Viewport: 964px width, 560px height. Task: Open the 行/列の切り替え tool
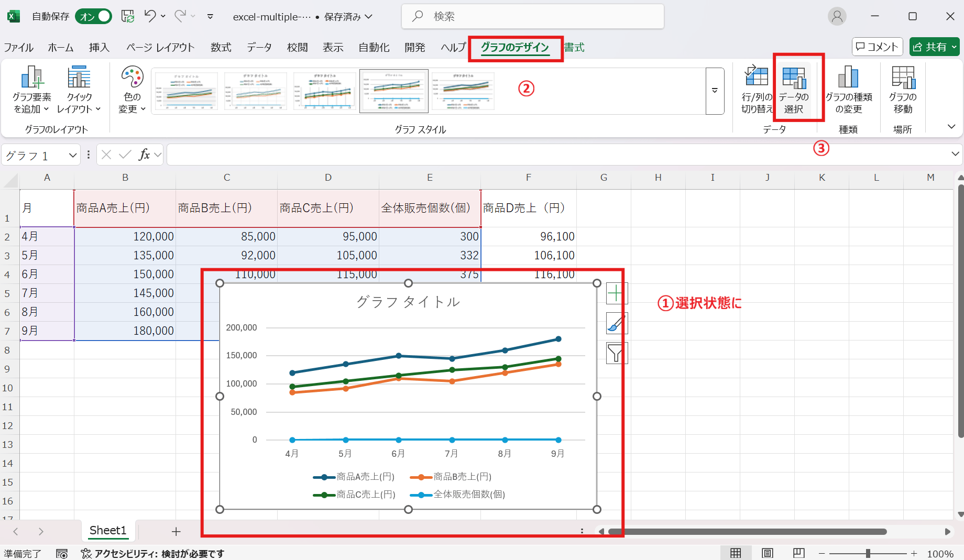coord(756,89)
